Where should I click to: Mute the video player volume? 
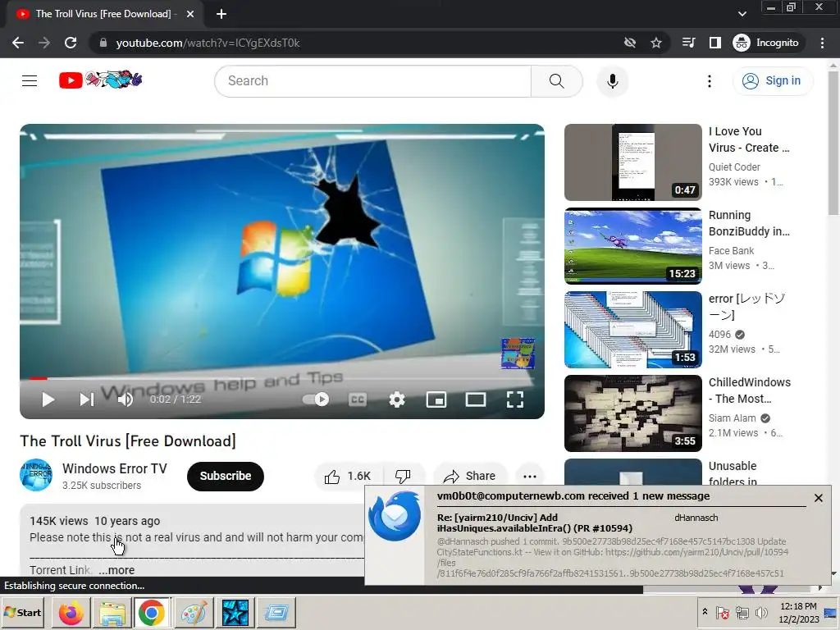coord(126,399)
